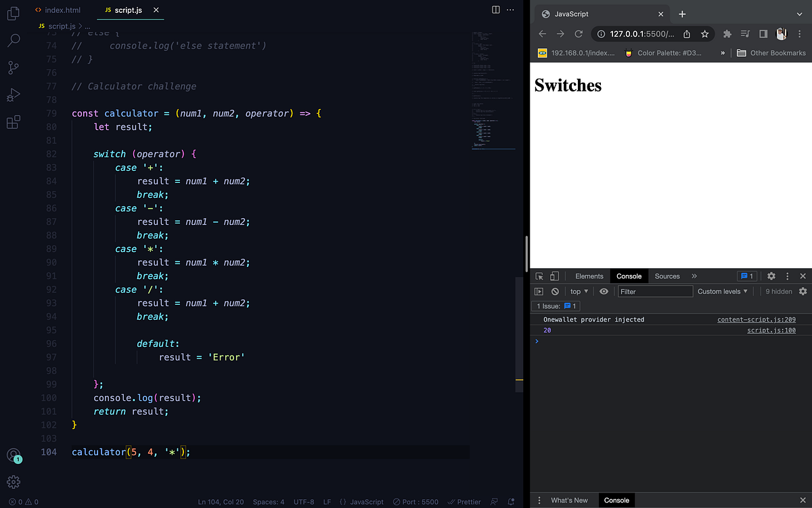The width and height of the screenshot is (812, 508).
Task: Open the Run and Debug view
Action: 13,95
